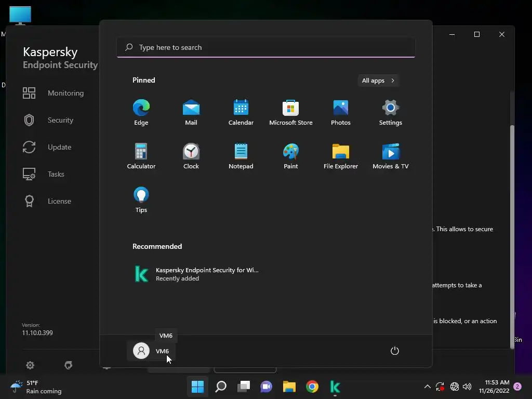The image size is (532, 399).
Task: Click the desktop computer icon
Action: (x=20, y=16)
